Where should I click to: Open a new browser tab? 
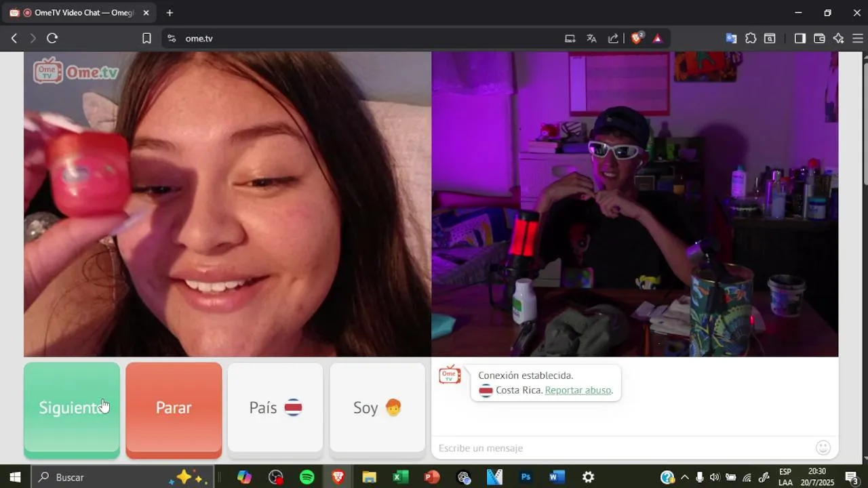pyautogui.click(x=170, y=13)
